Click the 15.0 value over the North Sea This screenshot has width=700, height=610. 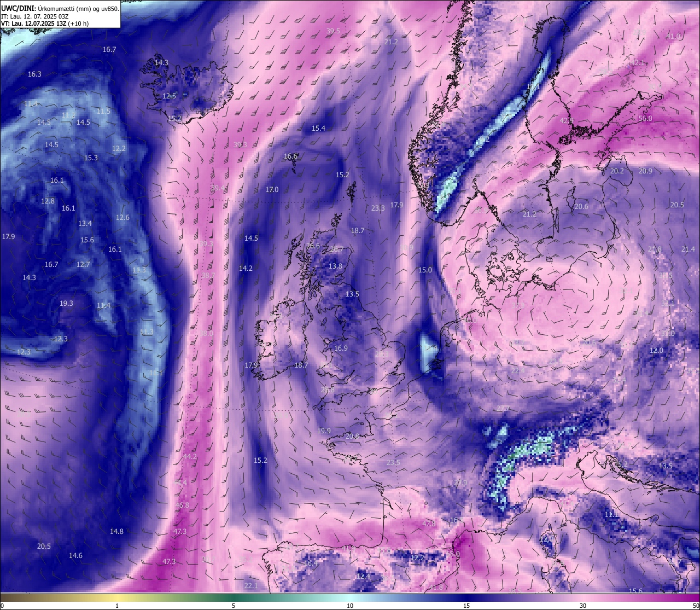[x=425, y=270]
